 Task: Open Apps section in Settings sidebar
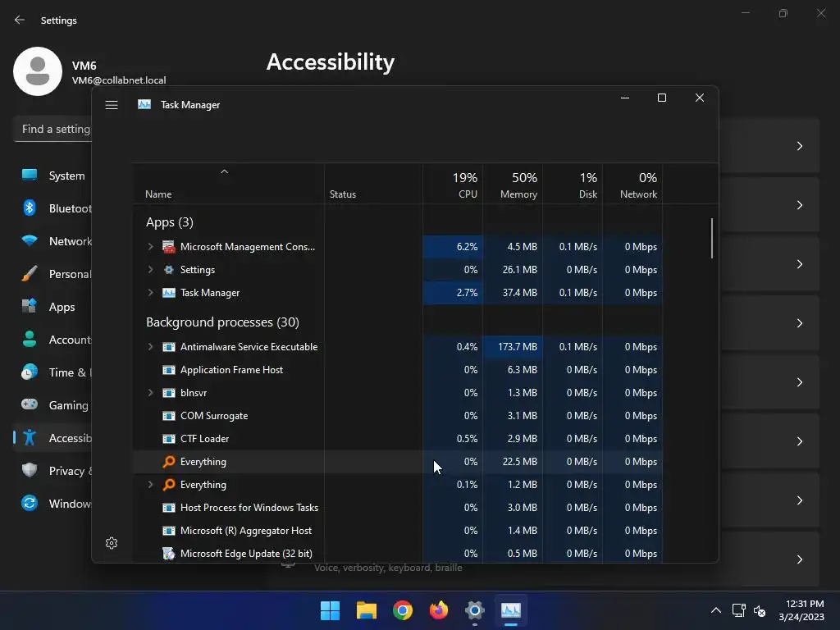[53, 307]
